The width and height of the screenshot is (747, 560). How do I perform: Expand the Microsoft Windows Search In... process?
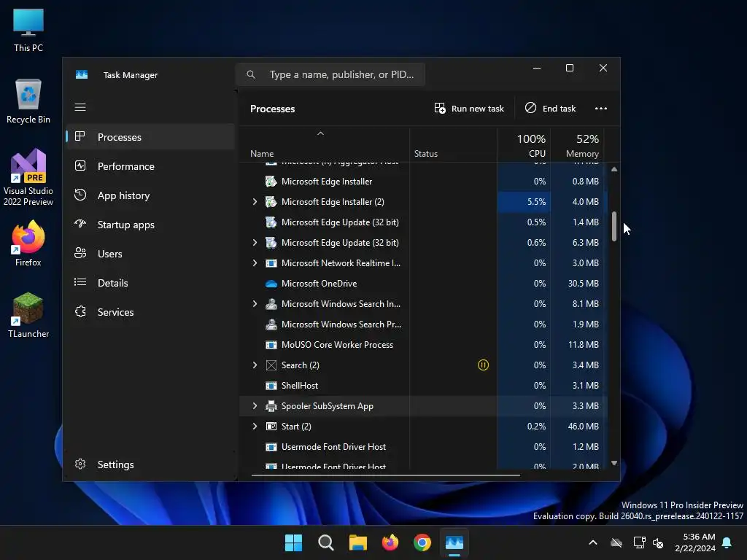pyautogui.click(x=255, y=304)
